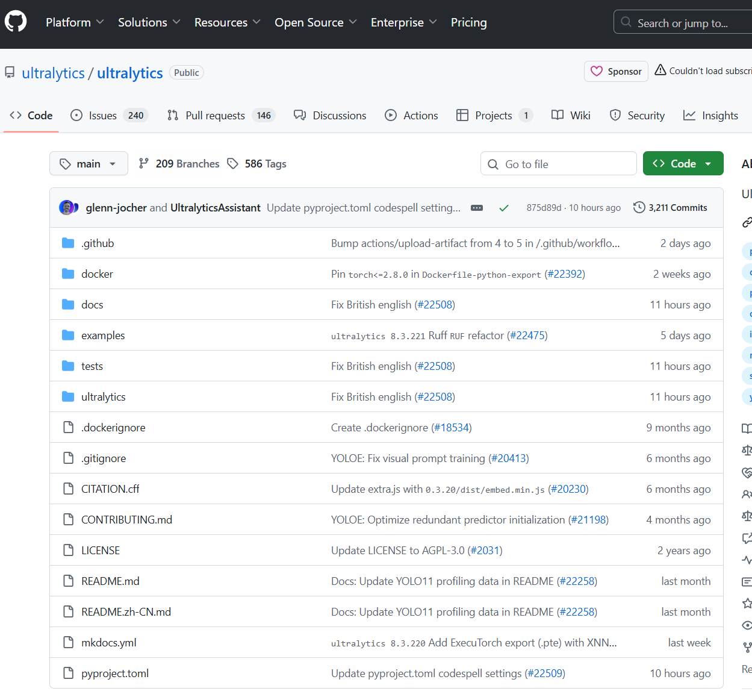Screen dimensions: 752x700
Task: Switch to the Wiki tab
Action: click(x=571, y=115)
